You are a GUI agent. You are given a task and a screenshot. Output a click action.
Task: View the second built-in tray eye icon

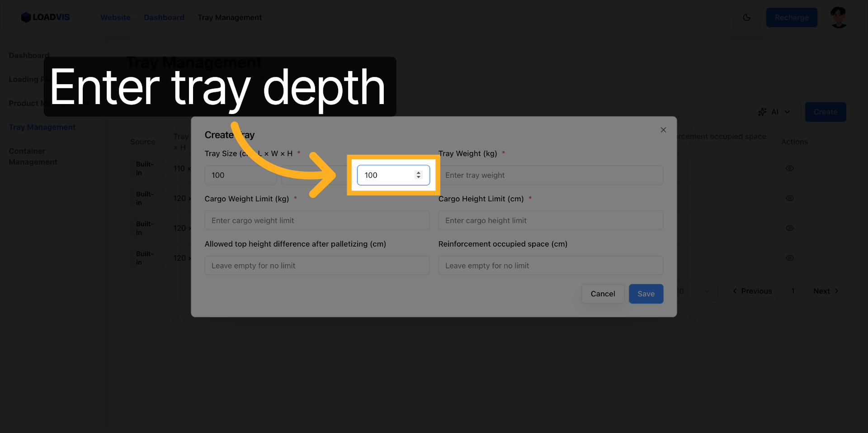click(789, 198)
